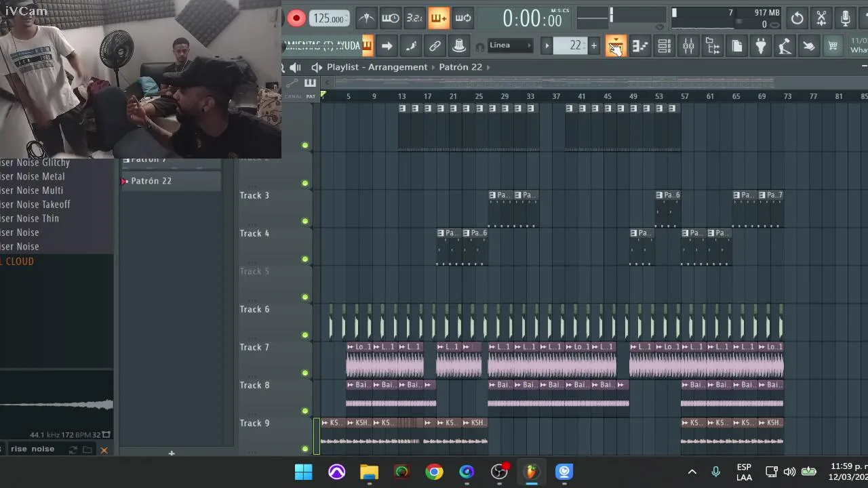The image size is (868, 488).
Task: Click refresh arrows icon beside search
Action: point(73,449)
